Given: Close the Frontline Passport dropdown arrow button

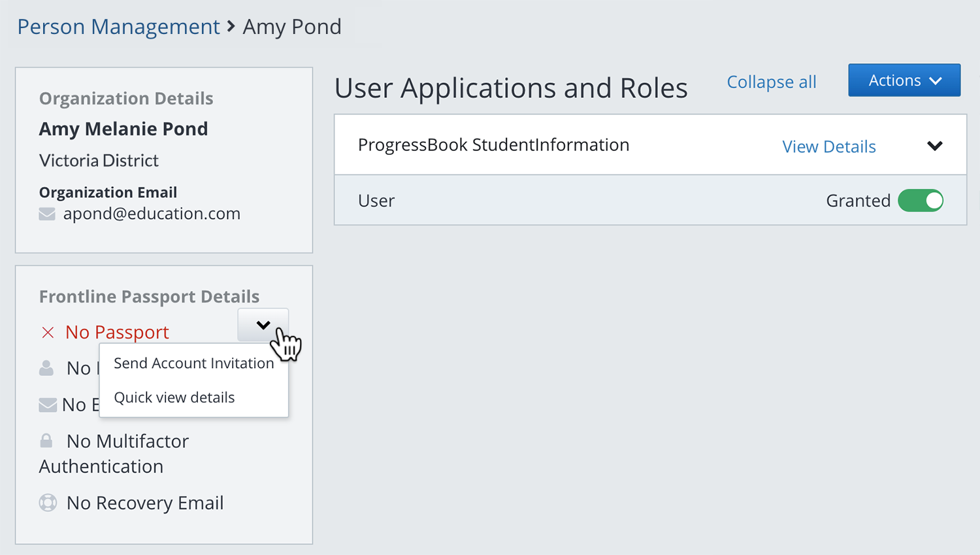Looking at the screenshot, I should coord(263,325).
